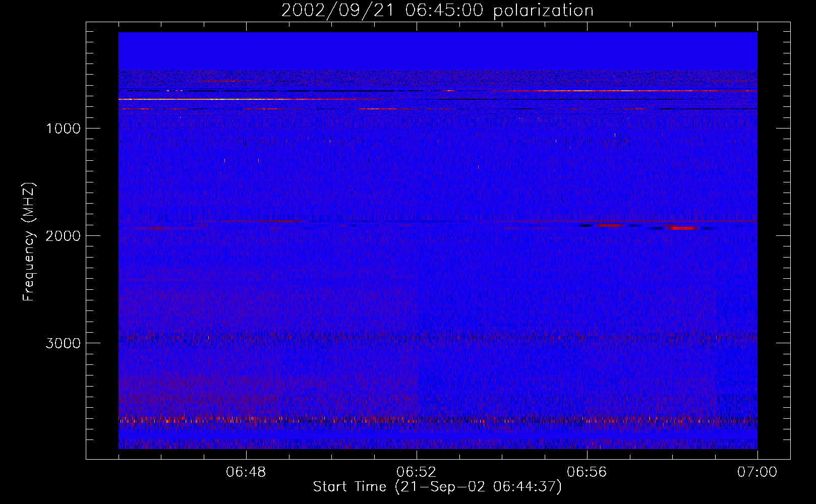Viewport: 816px width, 504px height.
Task: Click the 3000 frequency tick label
Action: point(63,343)
